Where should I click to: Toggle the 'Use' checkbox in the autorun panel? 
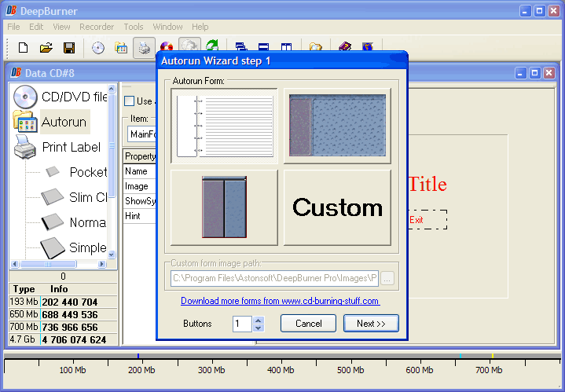point(130,101)
